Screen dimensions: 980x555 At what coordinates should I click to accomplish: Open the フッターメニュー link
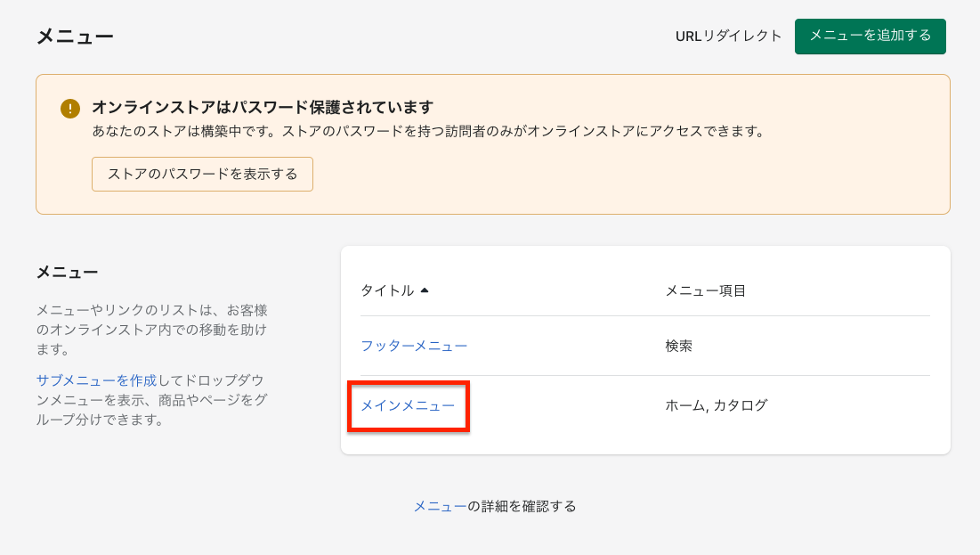[x=414, y=346]
